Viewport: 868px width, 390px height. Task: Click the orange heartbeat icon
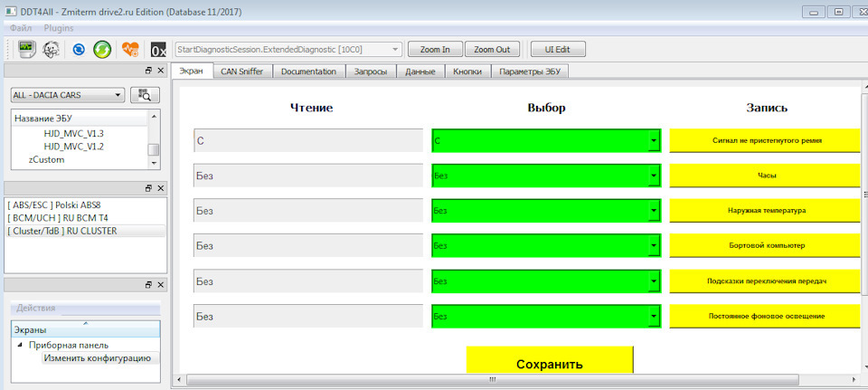(130, 49)
